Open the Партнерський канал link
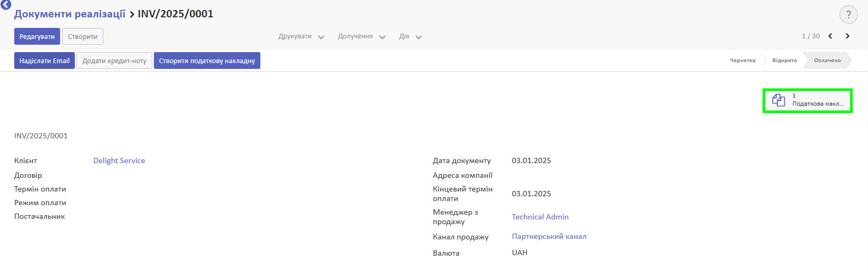This screenshot has width=868, height=272. pyautogui.click(x=549, y=236)
